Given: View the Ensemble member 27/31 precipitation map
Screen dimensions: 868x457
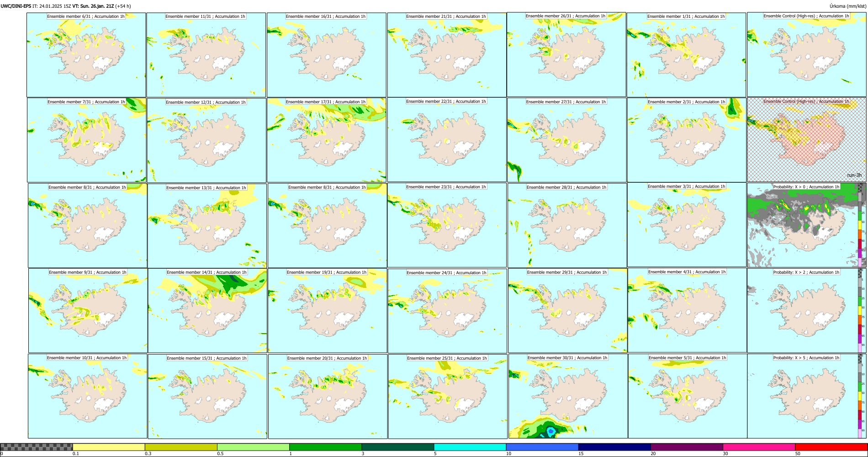Looking at the screenshot, I should click(567, 140).
